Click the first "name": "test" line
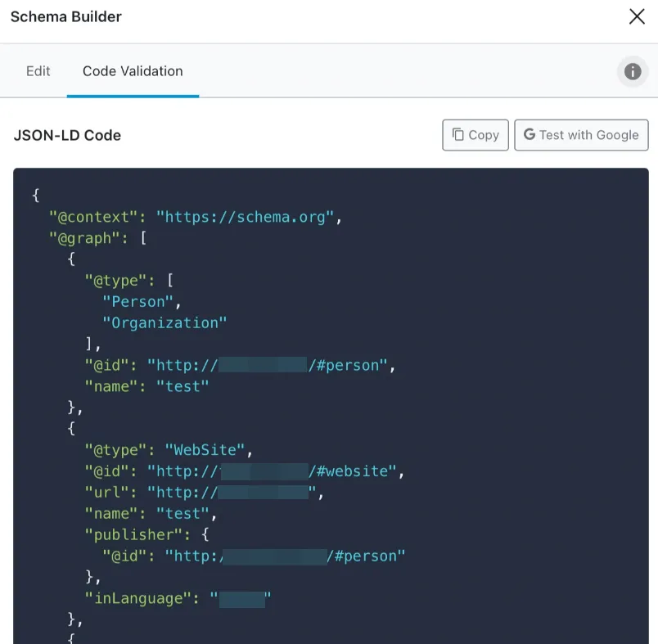 tap(146, 386)
